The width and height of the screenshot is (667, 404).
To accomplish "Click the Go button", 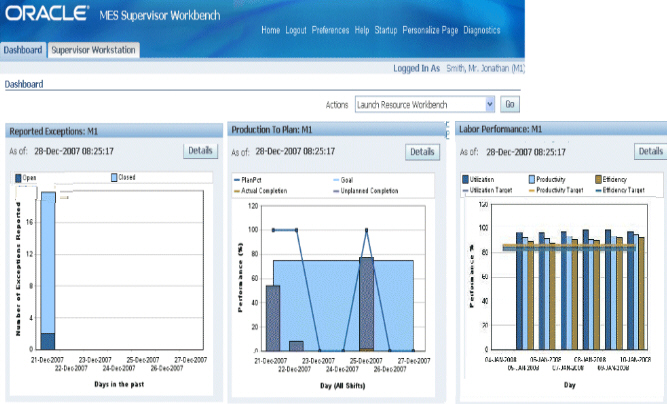I will (510, 104).
